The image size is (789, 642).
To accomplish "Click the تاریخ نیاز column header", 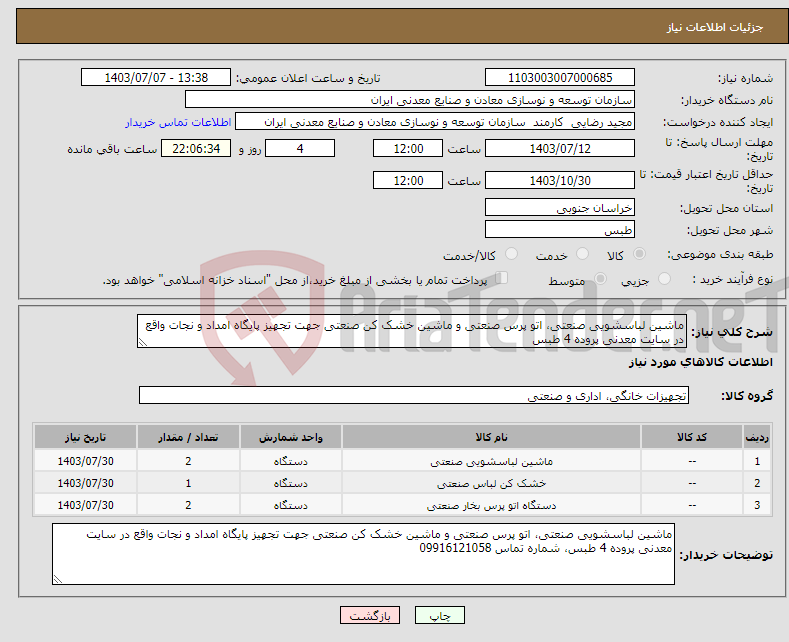I will pyautogui.click(x=86, y=437).
